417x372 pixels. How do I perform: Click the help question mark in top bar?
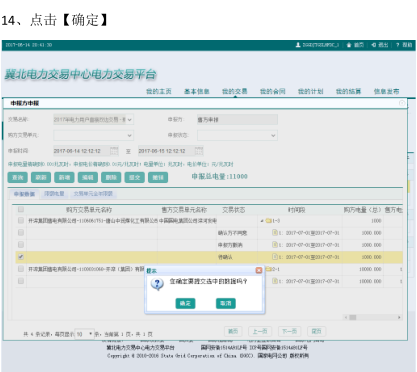[397, 45]
